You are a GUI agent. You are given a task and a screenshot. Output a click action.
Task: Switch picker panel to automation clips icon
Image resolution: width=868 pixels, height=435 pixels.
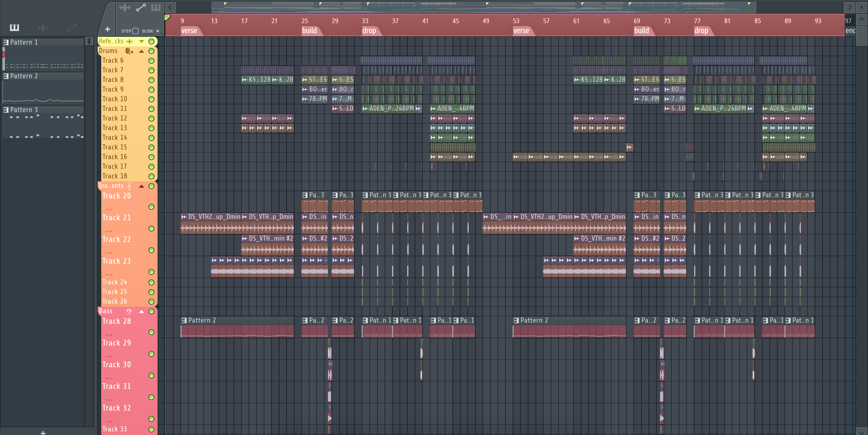coord(72,28)
